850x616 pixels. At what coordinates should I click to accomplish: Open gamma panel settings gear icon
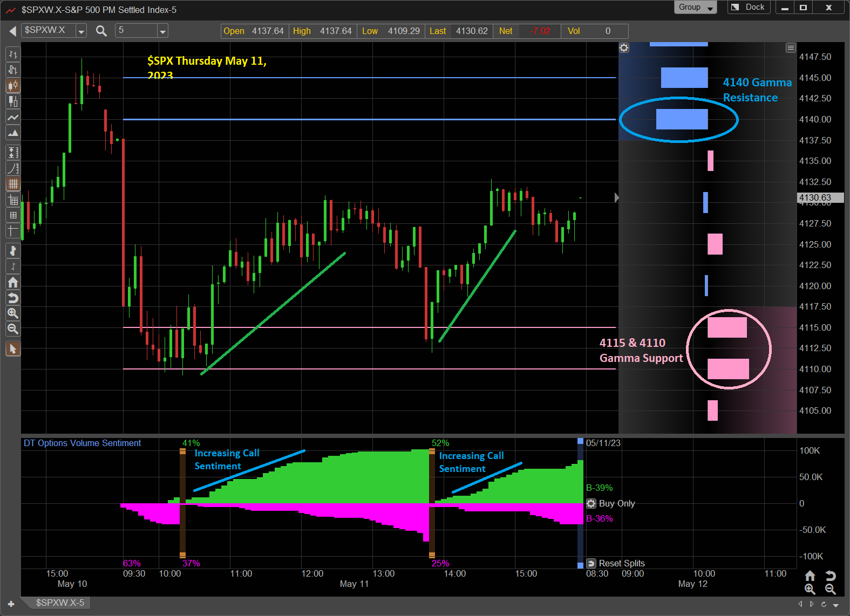point(624,48)
